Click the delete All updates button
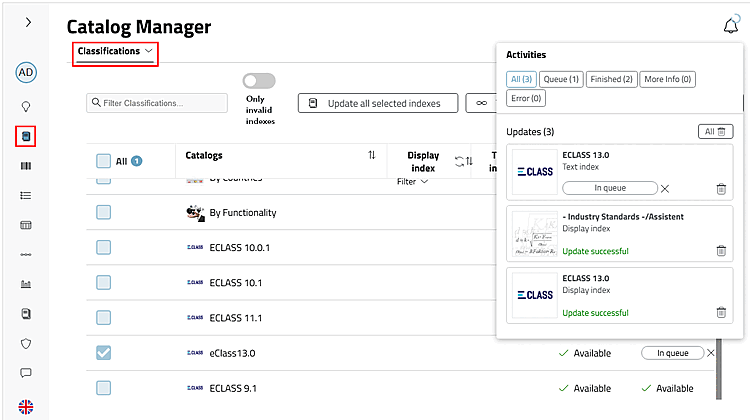 point(715,131)
